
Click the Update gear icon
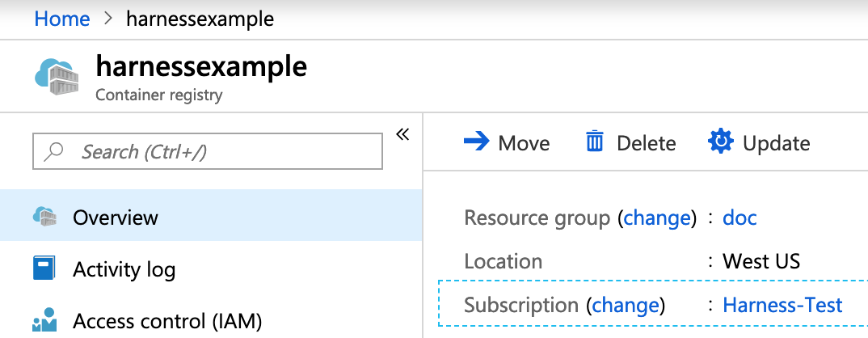pos(720,142)
